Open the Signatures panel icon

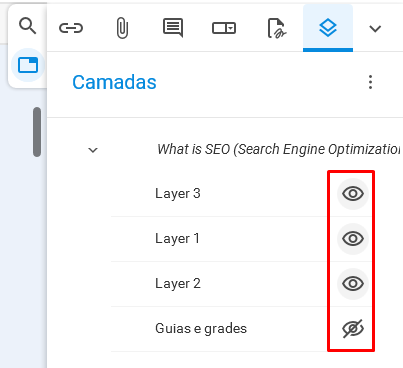click(277, 28)
